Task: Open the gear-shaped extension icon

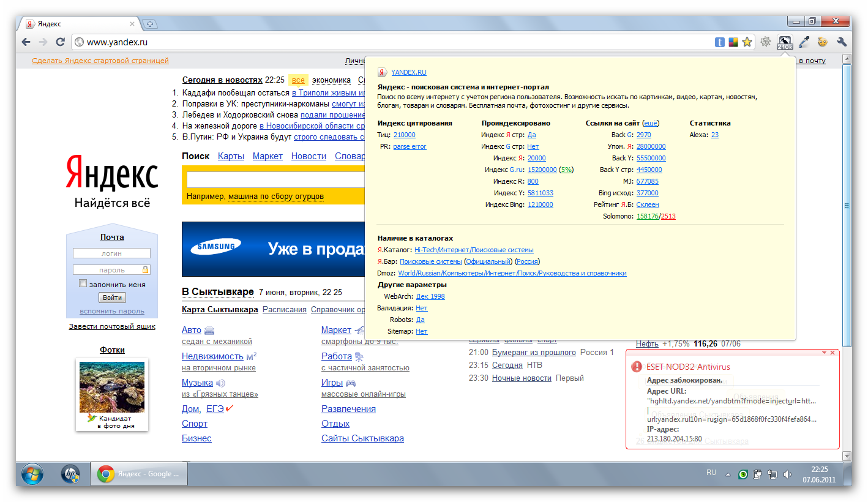Action: tap(766, 42)
